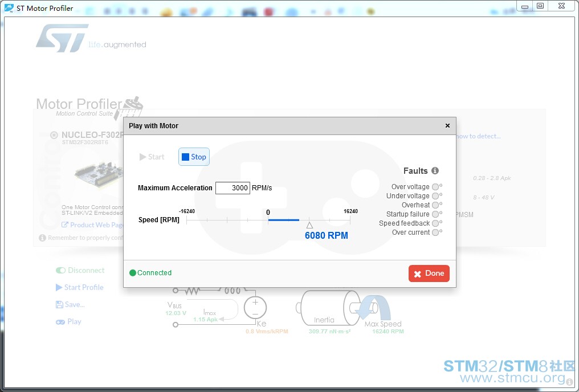Click the Under voltage fault indicator
The image size is (579, 392).
click(x=435, y=196)
